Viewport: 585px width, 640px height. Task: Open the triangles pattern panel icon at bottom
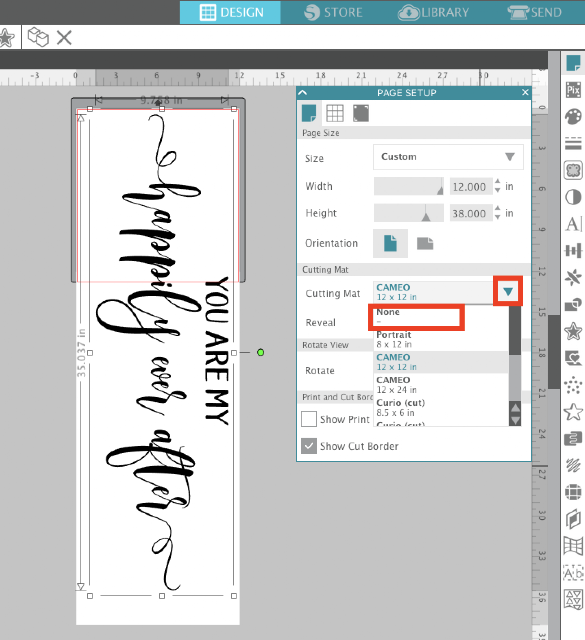pyautogui.click(x=573, y=600)
